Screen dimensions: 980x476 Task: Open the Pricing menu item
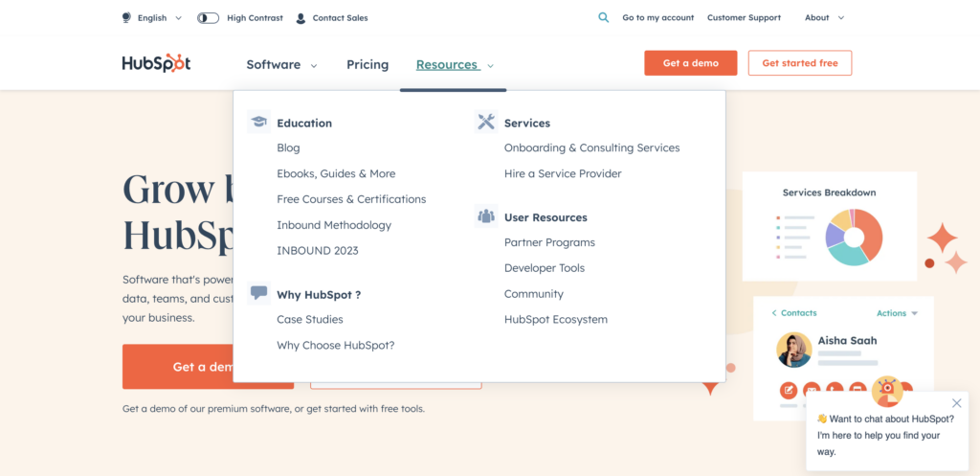367,64
